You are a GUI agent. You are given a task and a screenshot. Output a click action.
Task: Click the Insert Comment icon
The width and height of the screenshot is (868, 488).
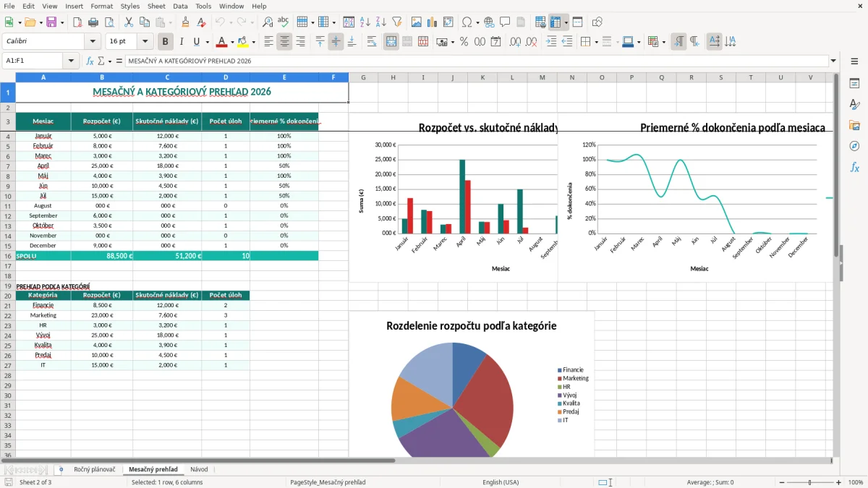pos(505,22)
